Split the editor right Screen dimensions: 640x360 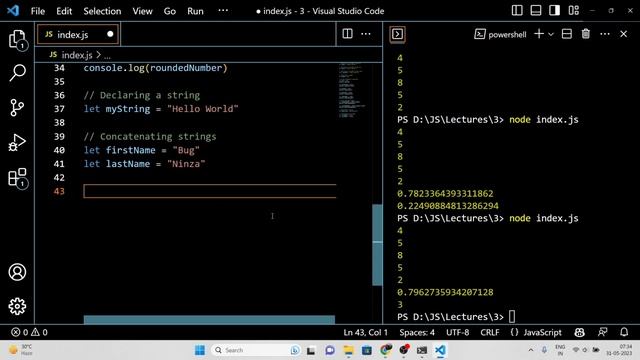tap(347, 34)
